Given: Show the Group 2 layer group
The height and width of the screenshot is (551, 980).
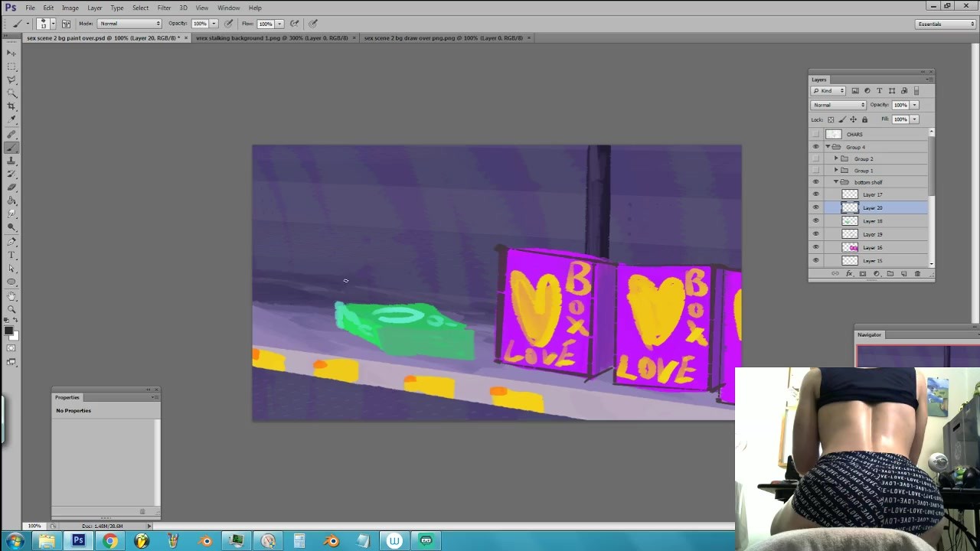Looking at the screenshot, I should (x=815, y=158).
